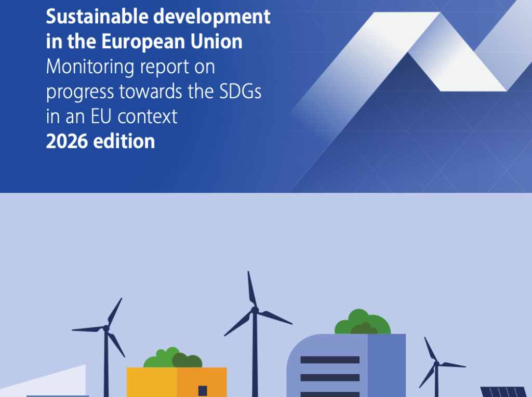Click the "in the European Union" heading text

pos(144,42)
